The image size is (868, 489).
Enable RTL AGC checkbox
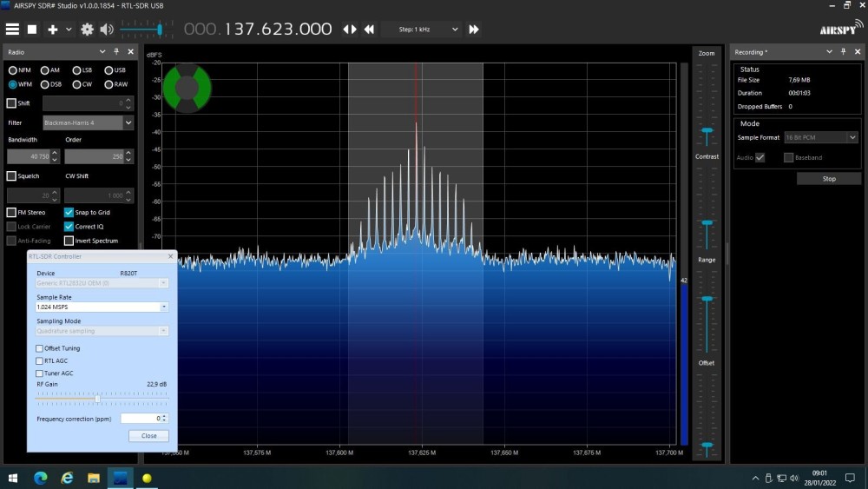[x=39, y=360]
